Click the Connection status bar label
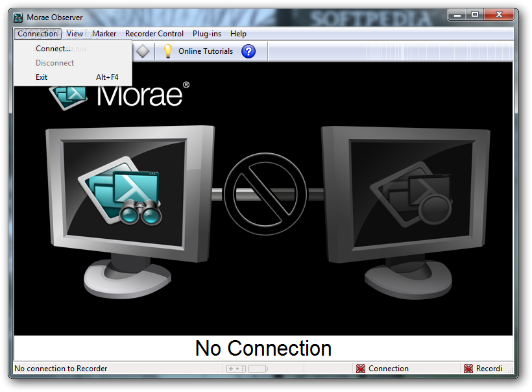 coord(389,369)
